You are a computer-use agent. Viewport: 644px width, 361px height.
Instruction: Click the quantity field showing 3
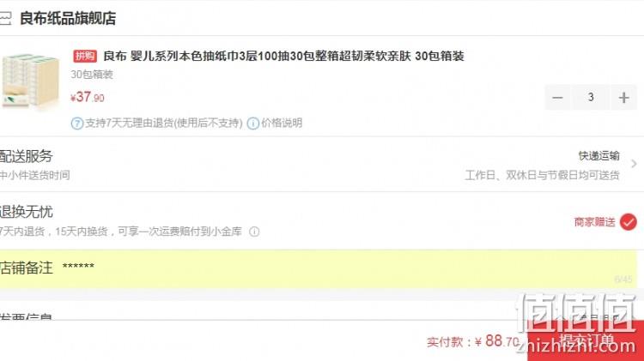591,98
